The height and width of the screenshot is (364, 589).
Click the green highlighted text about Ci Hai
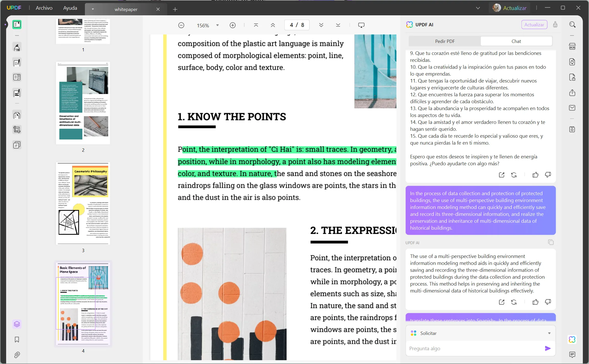click(x=287, y=161)
